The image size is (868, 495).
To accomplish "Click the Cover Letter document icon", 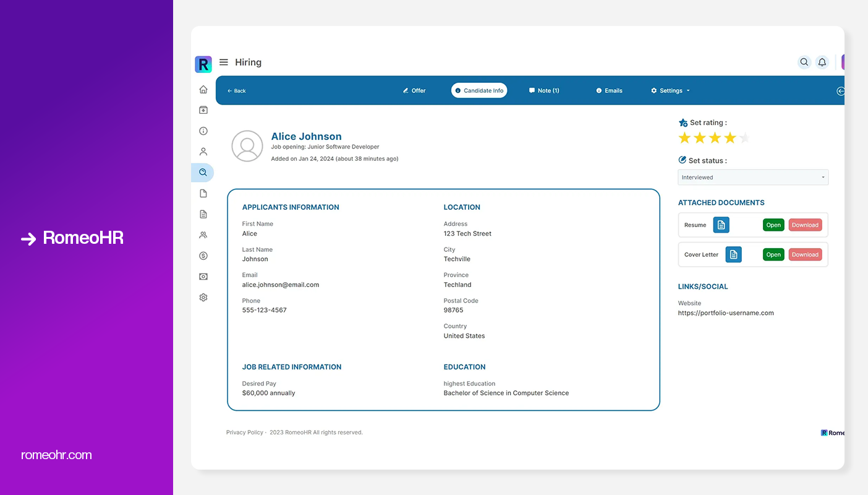I will 733,254.
